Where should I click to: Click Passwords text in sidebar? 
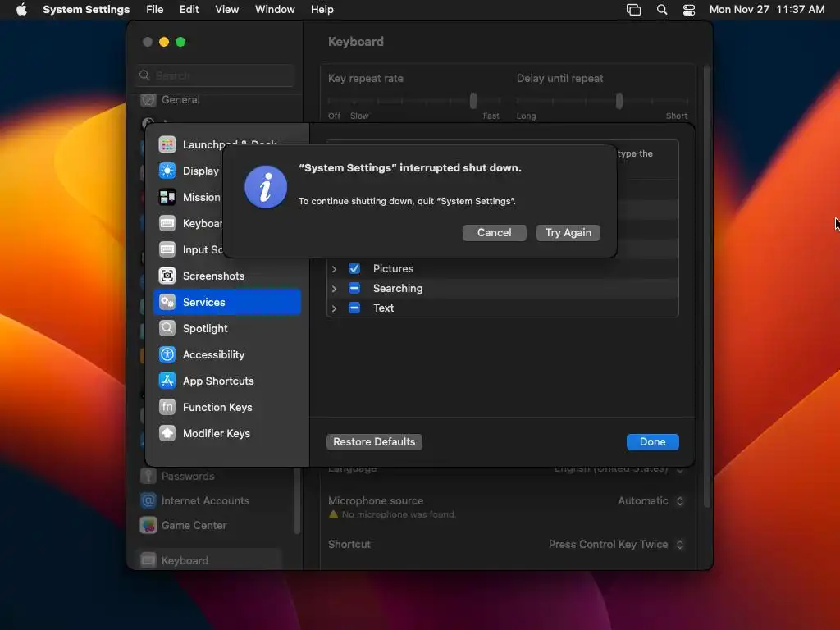(188, 476)
